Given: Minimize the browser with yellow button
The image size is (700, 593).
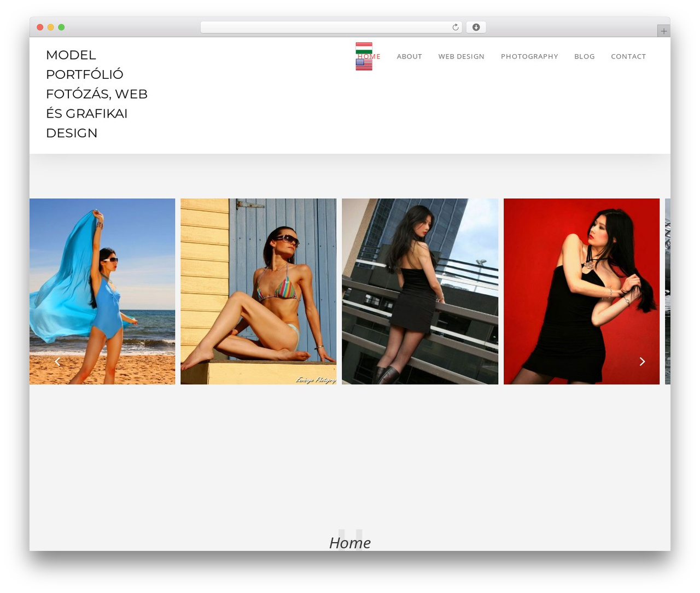Looking at the screenshot, I should [x=51, y=27].
